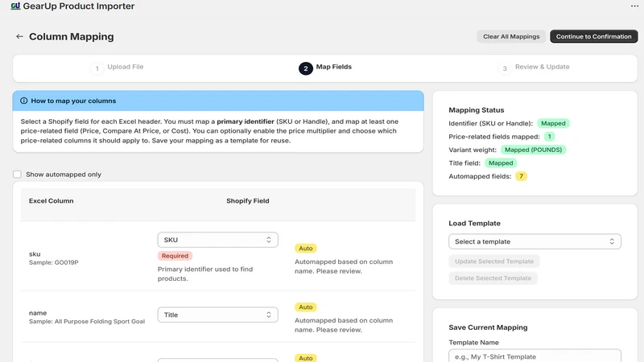The width and height of the screenshot is (644, 362).
Task: Click the price-related fields count 1
Action: point(550,136)
